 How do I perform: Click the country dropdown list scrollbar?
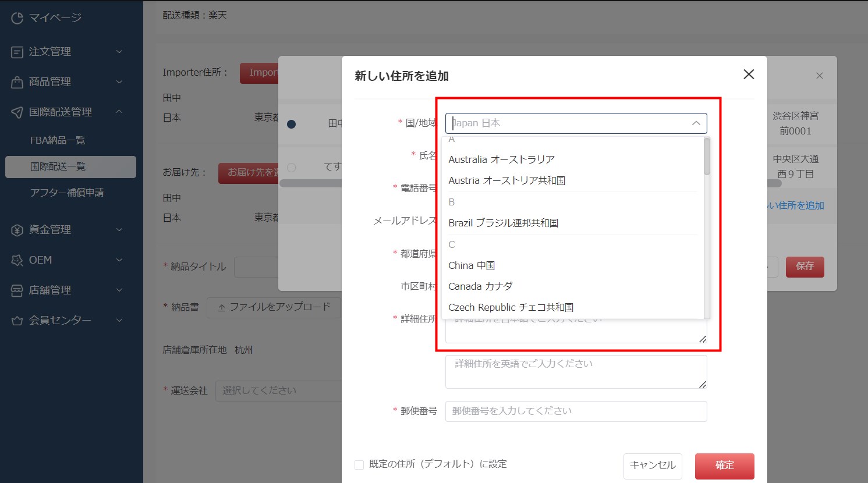(707, 157)
